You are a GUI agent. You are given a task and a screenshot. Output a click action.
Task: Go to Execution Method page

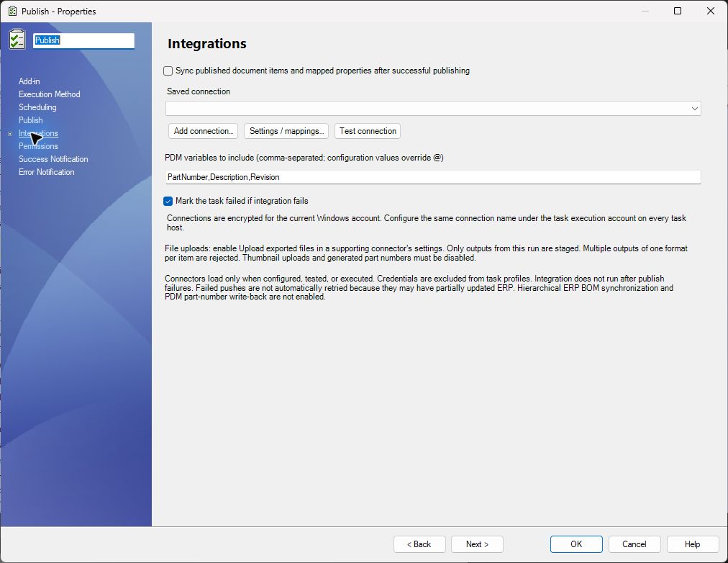[x=49, y=94]
